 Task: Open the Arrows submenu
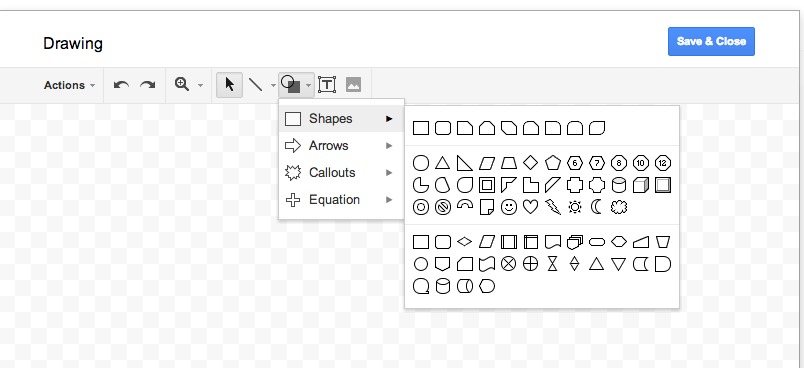click(x=341, y=146)
